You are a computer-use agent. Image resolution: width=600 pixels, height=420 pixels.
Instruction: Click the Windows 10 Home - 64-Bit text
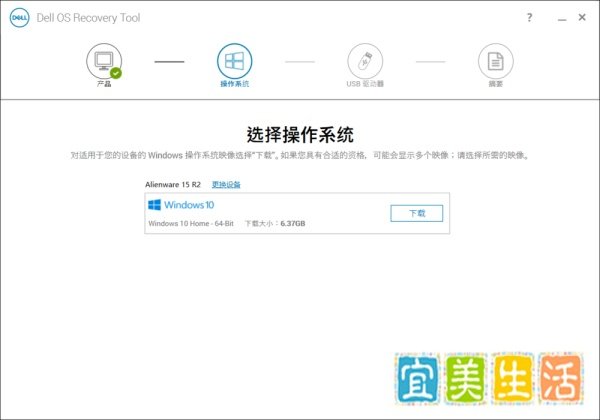(x=191, y=223)
